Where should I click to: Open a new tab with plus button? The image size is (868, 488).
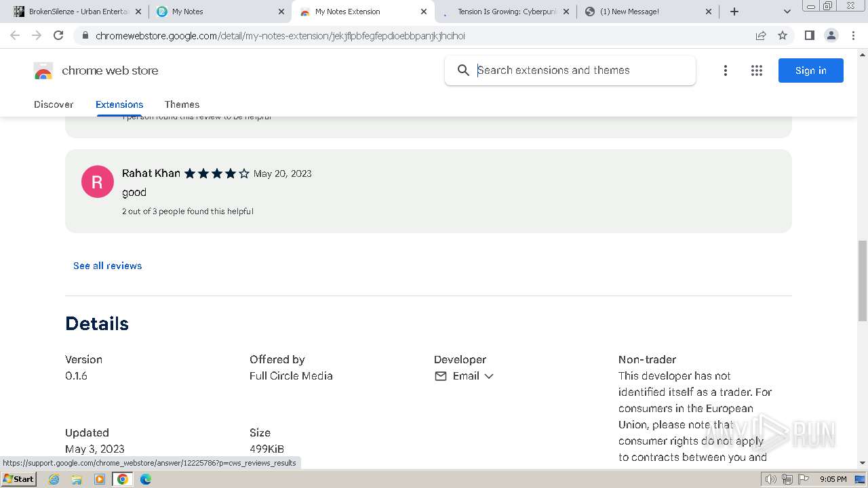734,12
